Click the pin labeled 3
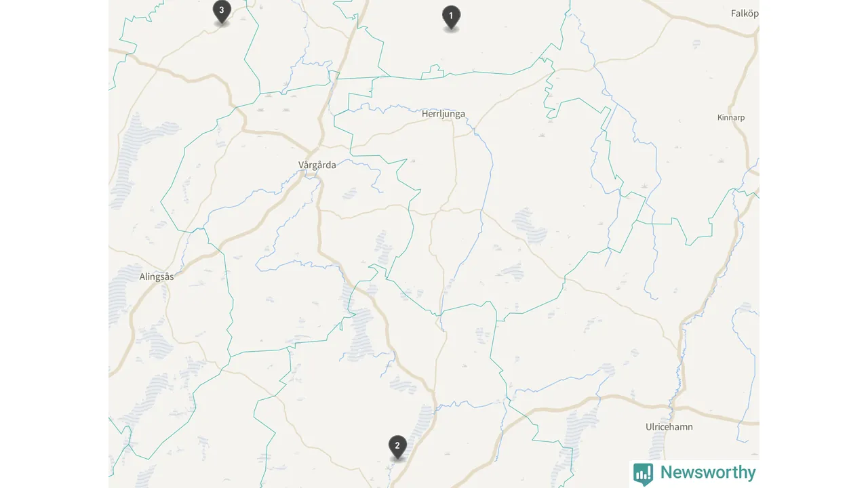The image size is (868, 488). point(221,12)
